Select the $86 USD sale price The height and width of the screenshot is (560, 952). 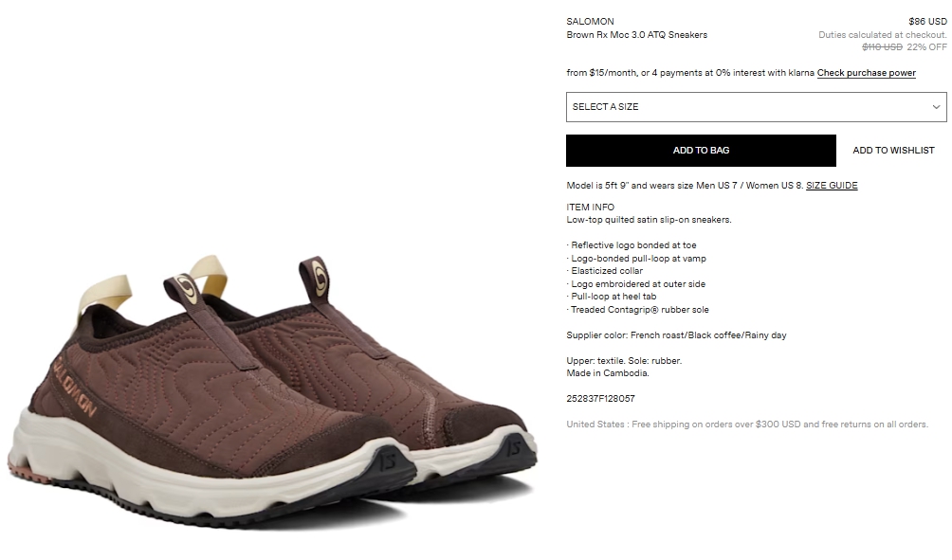[x=927, y=21]
